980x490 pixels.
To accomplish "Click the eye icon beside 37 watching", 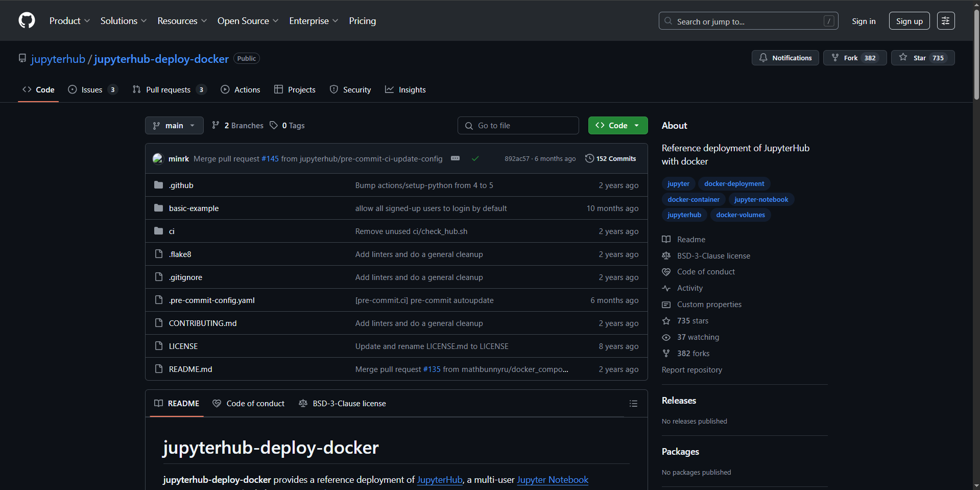I will [x=666, y=337].
